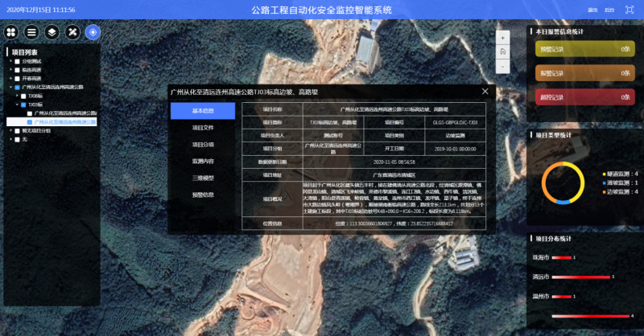This screenshot has width=644, height=336.
Task: Zoom in the map with plus button
Action: 502,37
